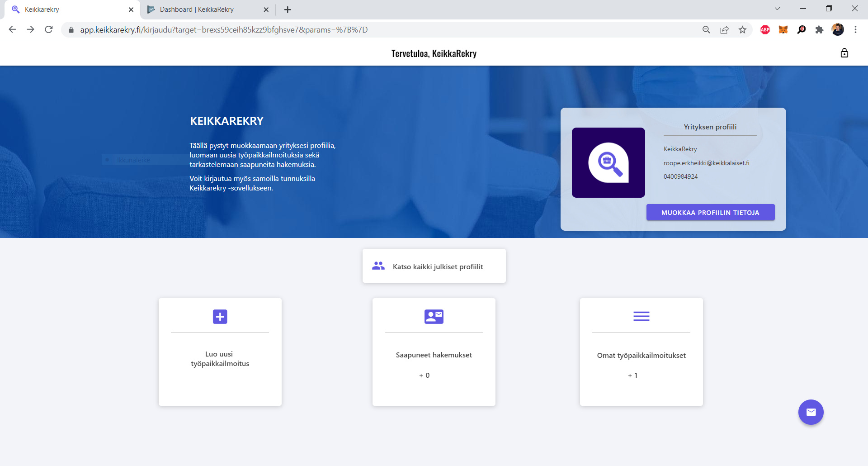Open the MetaMask fox extension
Screen dimensions: 868x466
pyautogui.click(x=783, y=30)
